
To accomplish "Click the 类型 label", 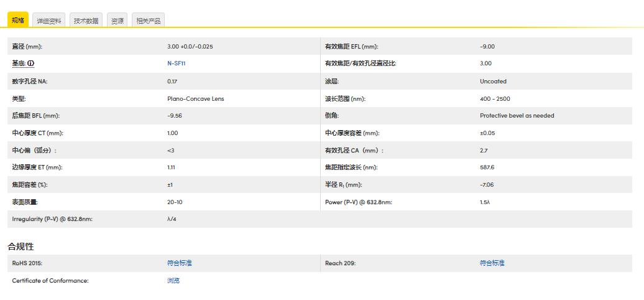I will point(19,98).
